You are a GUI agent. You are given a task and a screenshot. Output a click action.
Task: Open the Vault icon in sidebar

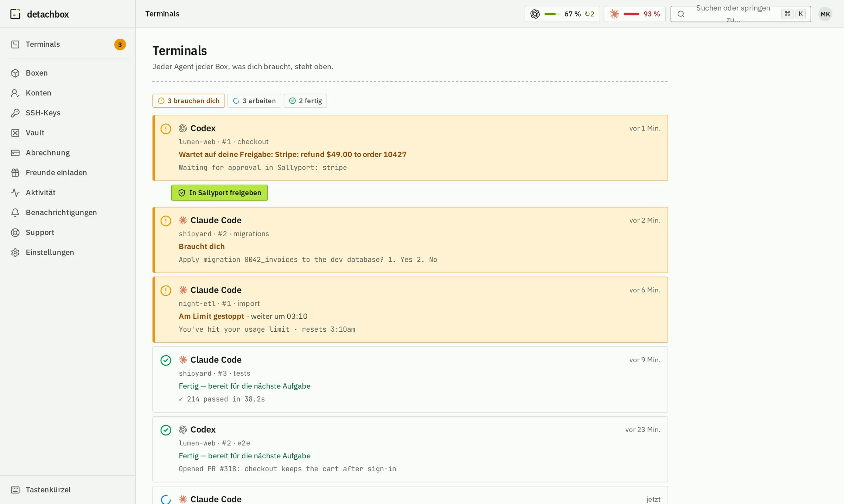tap(15, 133)
